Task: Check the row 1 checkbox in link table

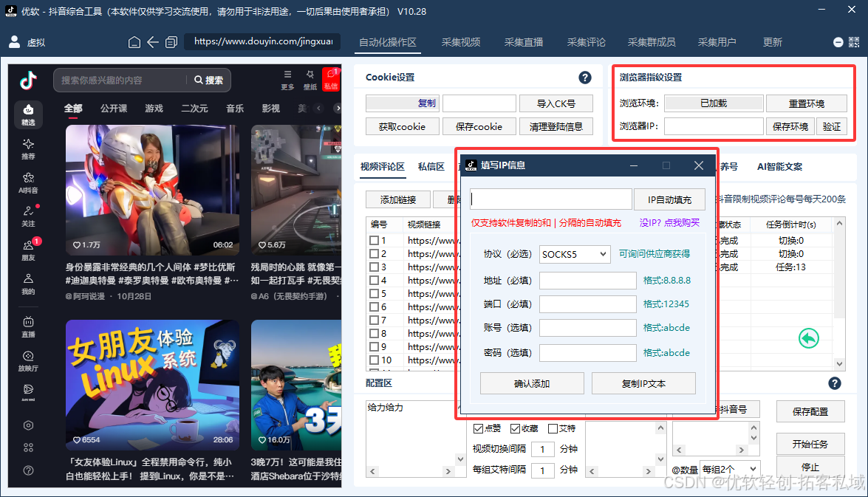Action: pyautogui.click(x=375, y=240)
